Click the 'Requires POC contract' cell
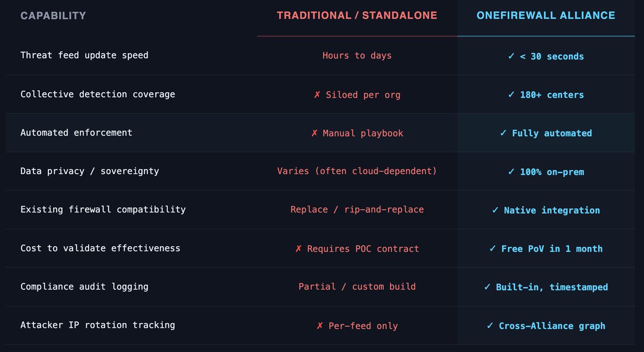This screenshot has height=352, width=644. (357, 249)
